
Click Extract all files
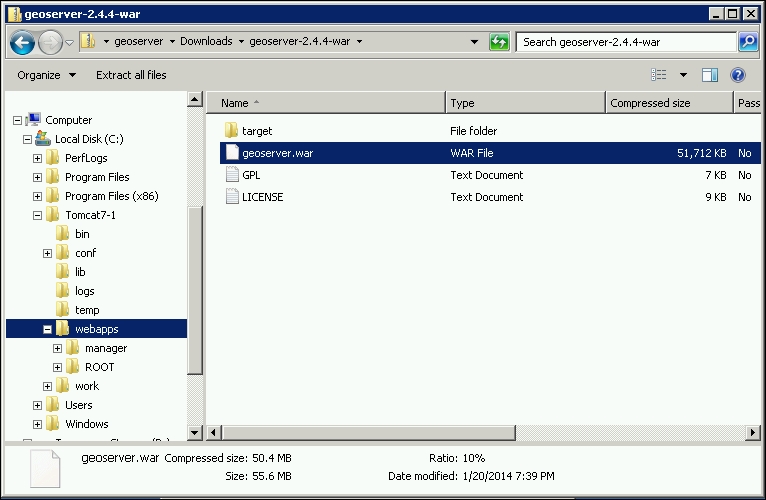[131, 75]
